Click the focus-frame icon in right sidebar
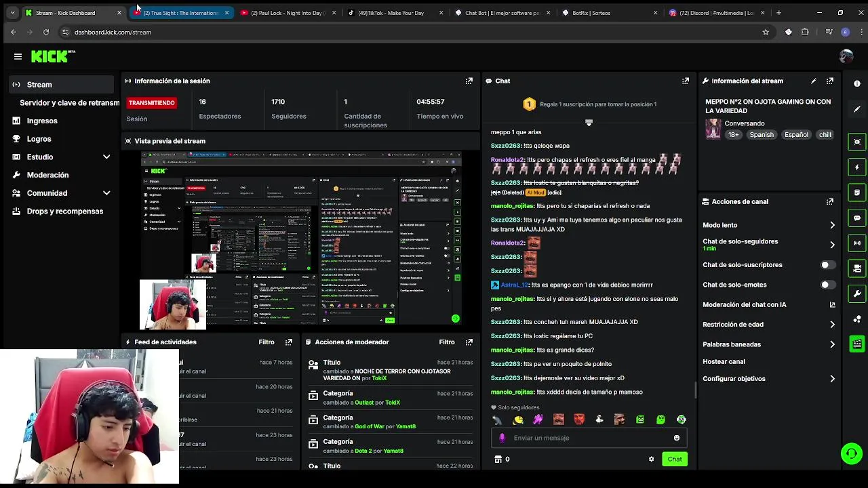The image size is (868, 488). (x=857, y=142)
